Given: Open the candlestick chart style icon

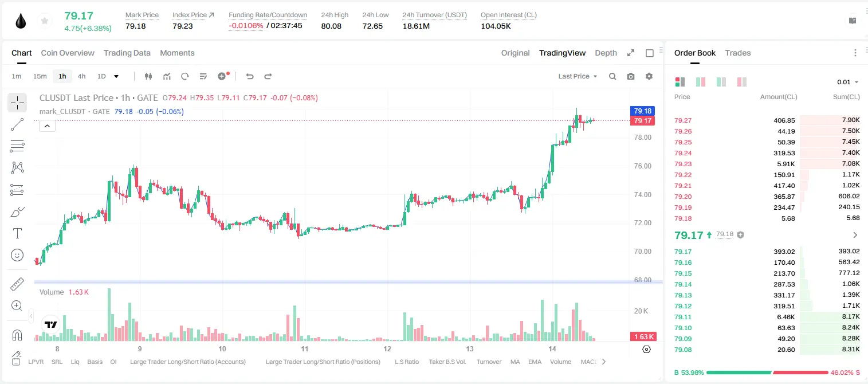Looking at the screenshot, I should coord(148,76).
